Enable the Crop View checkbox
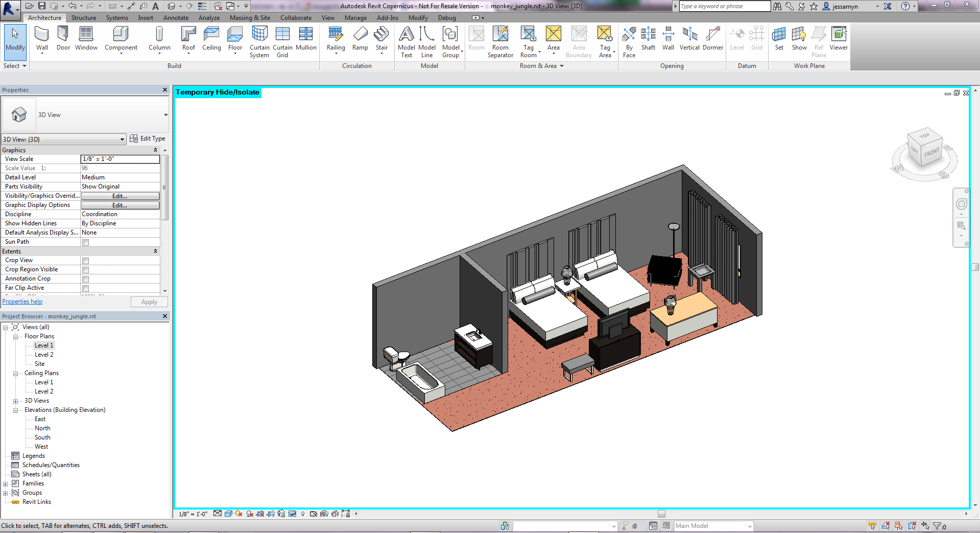Image resolution: width=980 pixels, height=533 pixels. pos(86,261)
